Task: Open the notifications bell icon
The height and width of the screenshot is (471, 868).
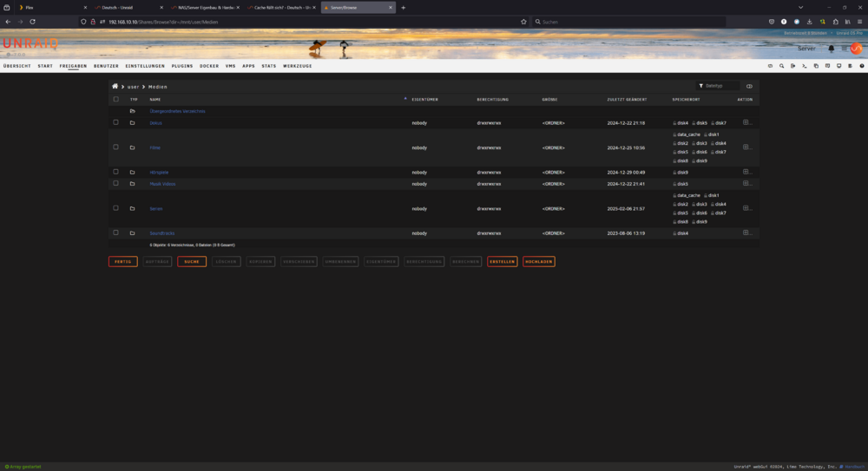Action: pyautogui.click(x=831, y=49)
